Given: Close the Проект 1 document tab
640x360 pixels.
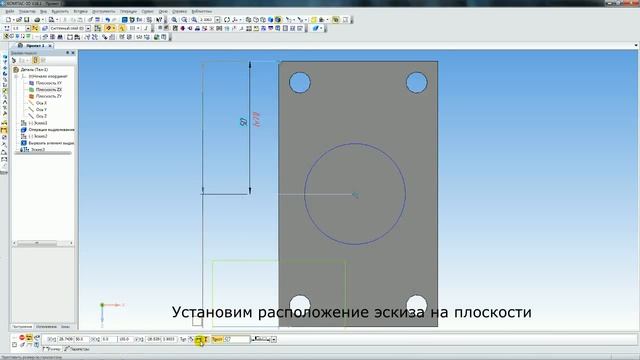Looking at the screenshot, I should click(x=50, y=46).
